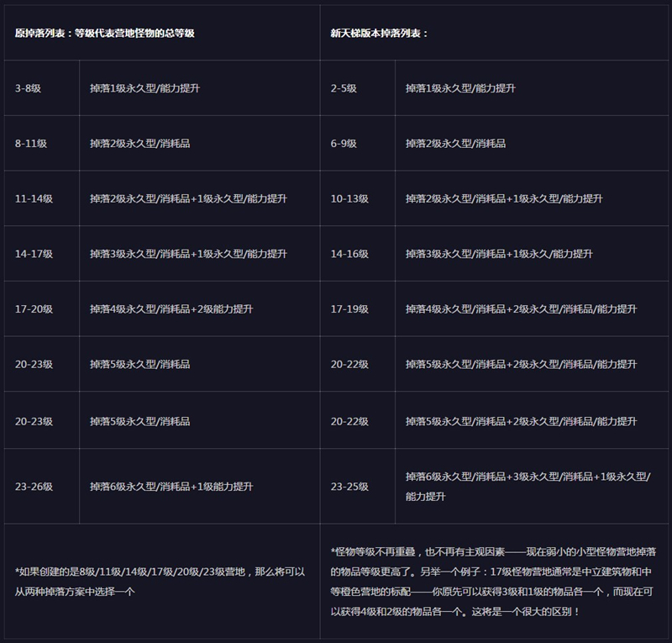
Task: Click "掉落2级永久型/消耗品" in the 8-11级 row
Action: click(140, 144)
